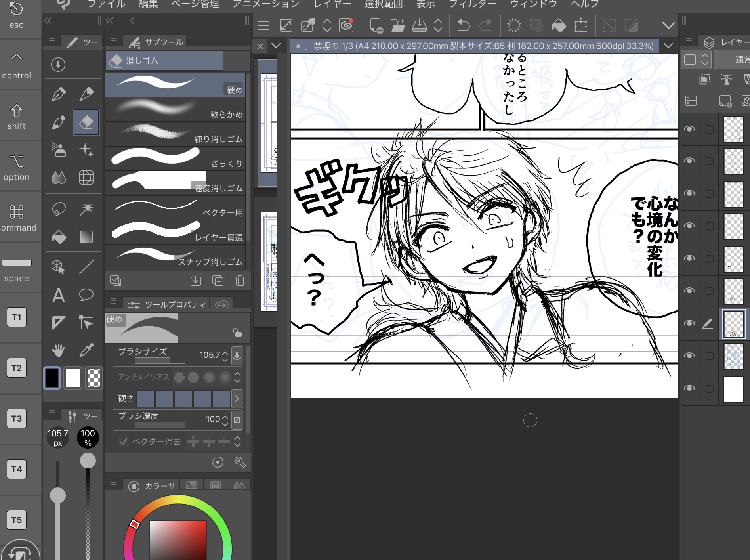Collapse the tool palette double chevron
This screenshot has height=560, width=750.
point(48,21)
